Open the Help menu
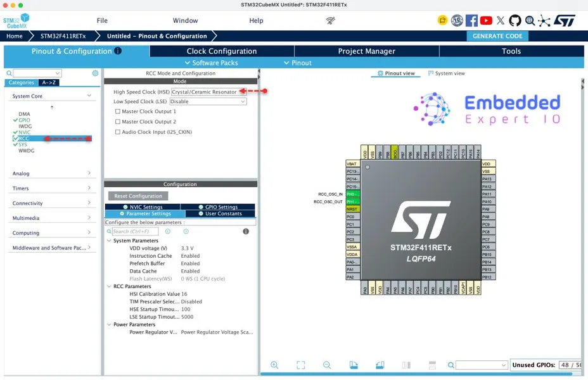This screenshot has width=588, height=380. (256, 21)
